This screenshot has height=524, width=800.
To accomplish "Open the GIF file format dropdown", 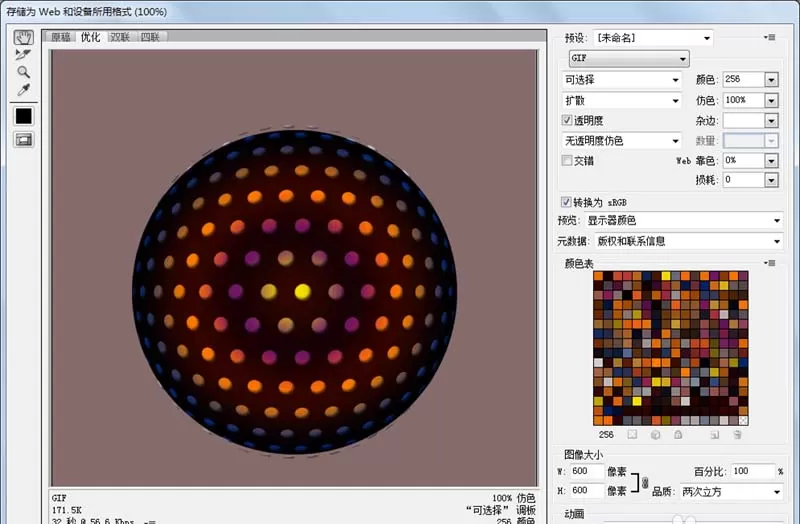I will click(629, 59).
